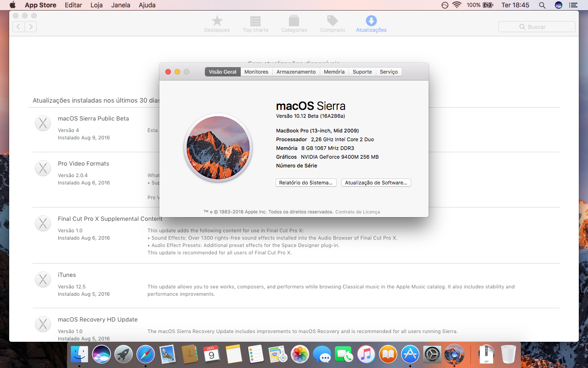The height and width of the screenshot is (368, 588).
Task: Open Finder from the Dock
Action: tap(79, 354)
